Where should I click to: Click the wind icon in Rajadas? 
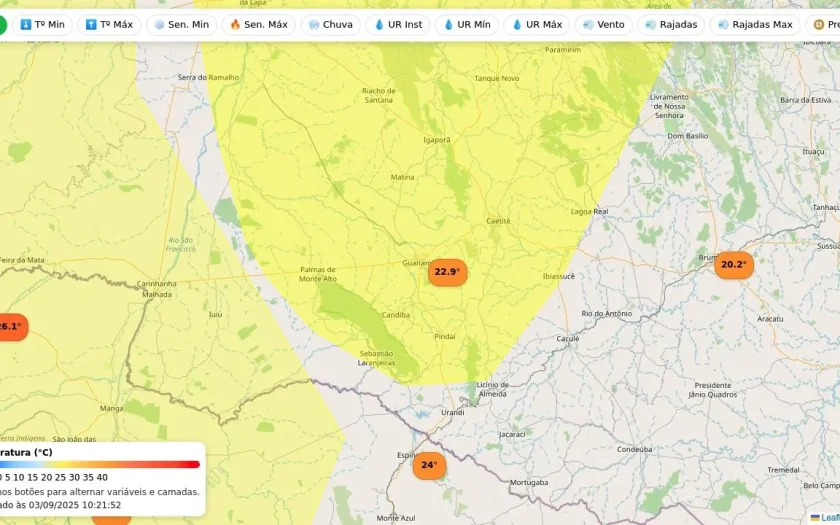pyautogui.click(x=651, y=25)
